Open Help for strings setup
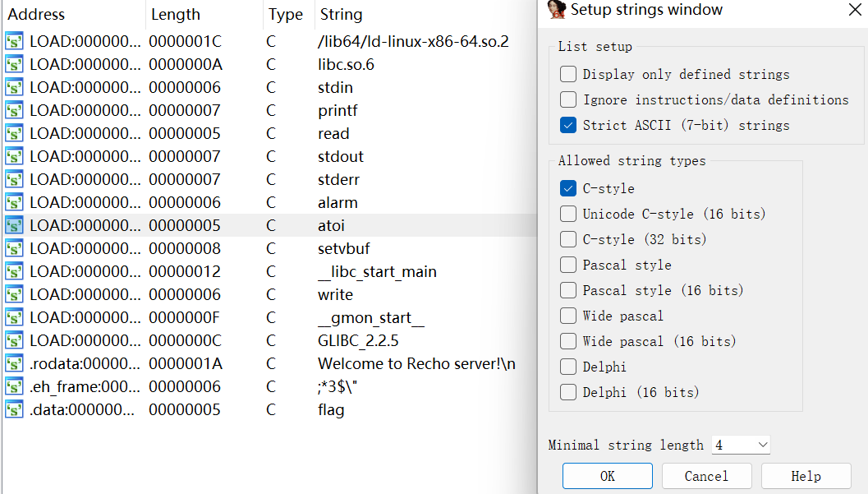This screenshot has width=868, height=494. [806, 476]
